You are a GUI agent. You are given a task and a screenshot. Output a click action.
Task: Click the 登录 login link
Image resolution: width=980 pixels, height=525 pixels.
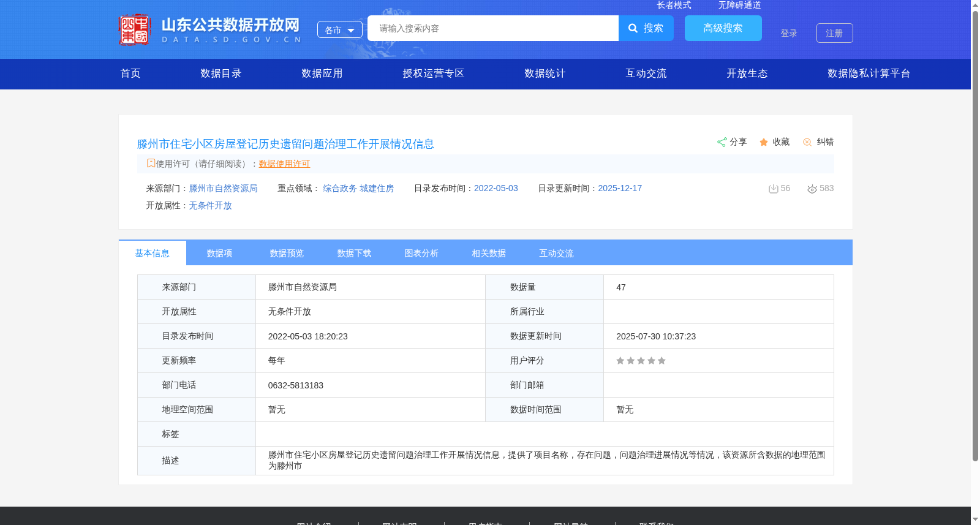point(789,33)
